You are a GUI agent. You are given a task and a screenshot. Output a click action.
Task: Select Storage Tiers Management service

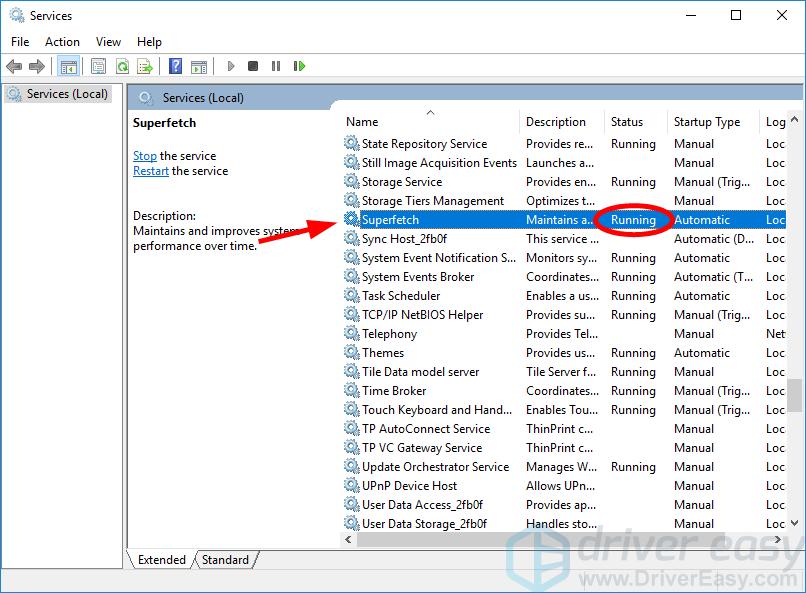click(x=564, y=200)
